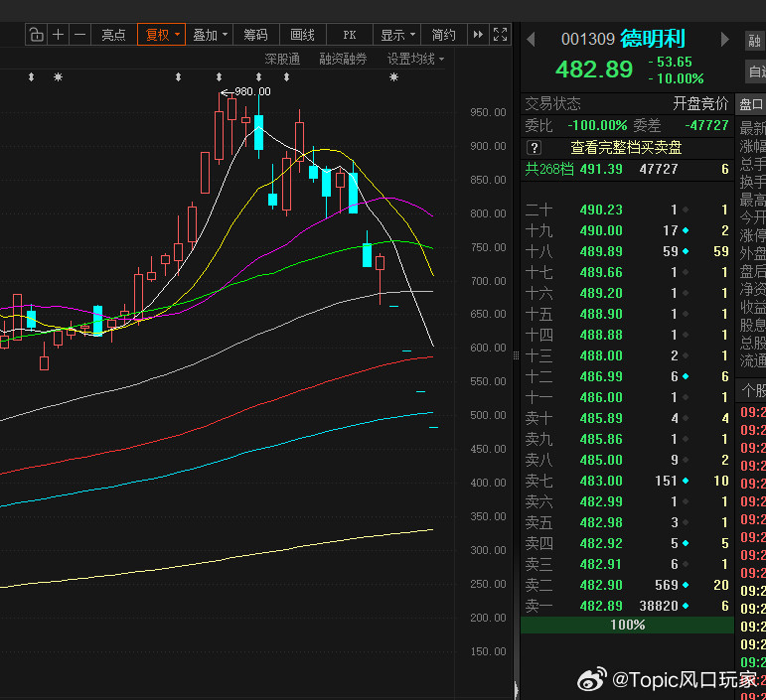Expand the 显示 display dropdown
The width and height of the screenshot is (766, 700).
coord(396,35)
